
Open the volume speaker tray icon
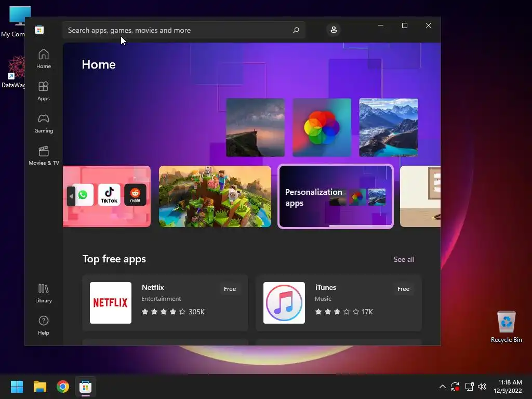[482, 387]
